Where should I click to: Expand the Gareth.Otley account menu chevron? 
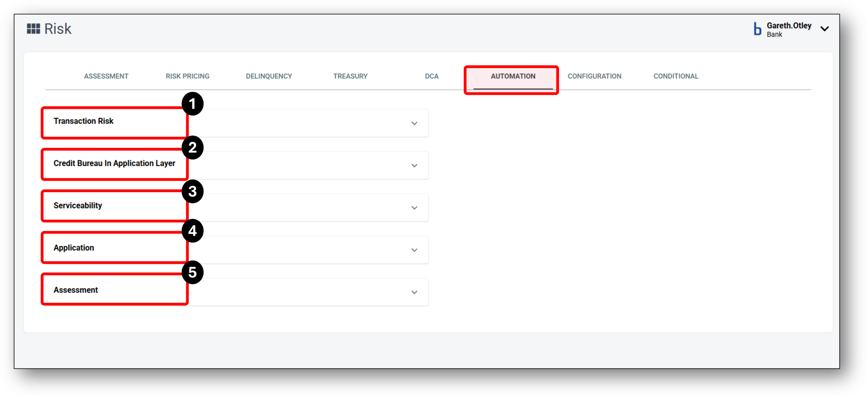(x=825, y=29)
